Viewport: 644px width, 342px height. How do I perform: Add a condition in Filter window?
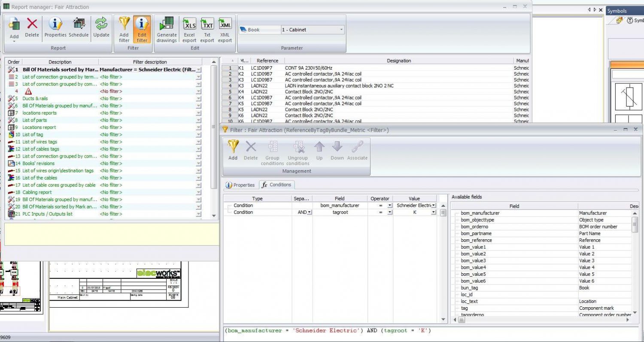tap(233, 151)
